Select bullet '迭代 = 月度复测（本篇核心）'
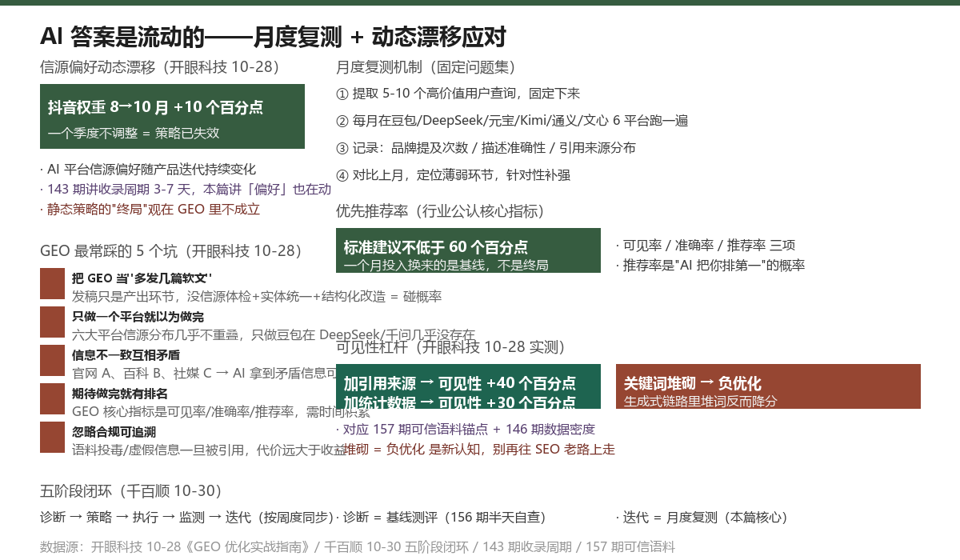Image resolution: width=960 pixels, height=560 pixels. point(702,518)
